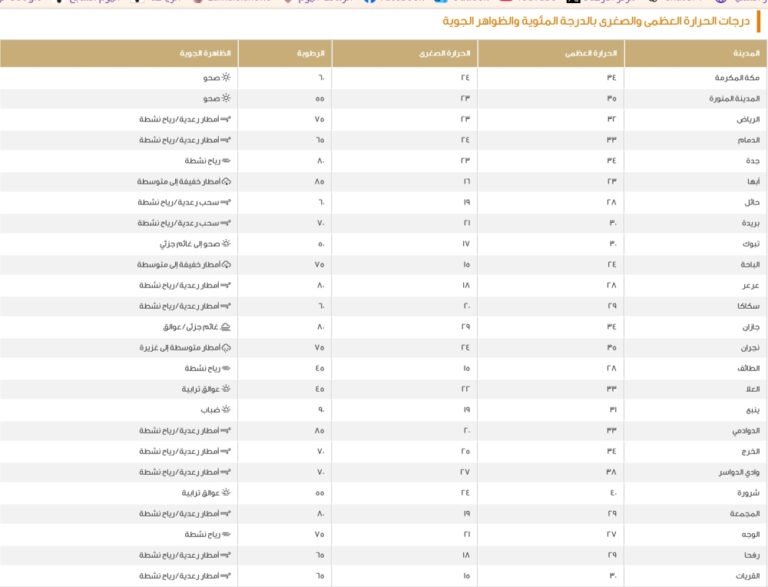This screenshot has height=587, width=768.
Task: Click the sun icon in the المدينة المنورة row
Action: click(226, 98)
